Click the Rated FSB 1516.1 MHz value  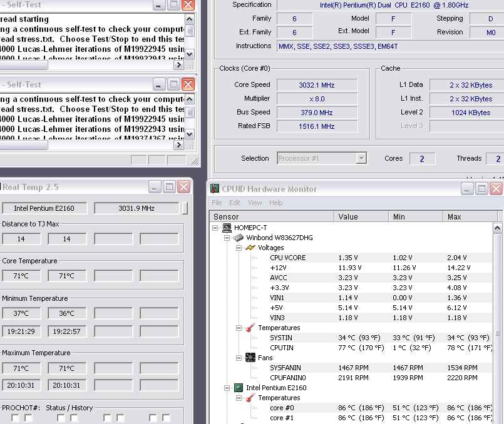click(317, 126)
